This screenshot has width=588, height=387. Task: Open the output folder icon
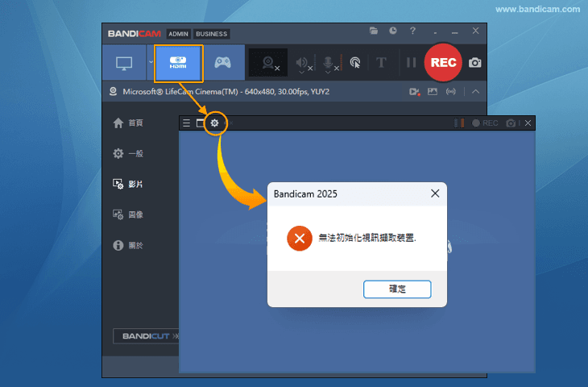(374, 31)
